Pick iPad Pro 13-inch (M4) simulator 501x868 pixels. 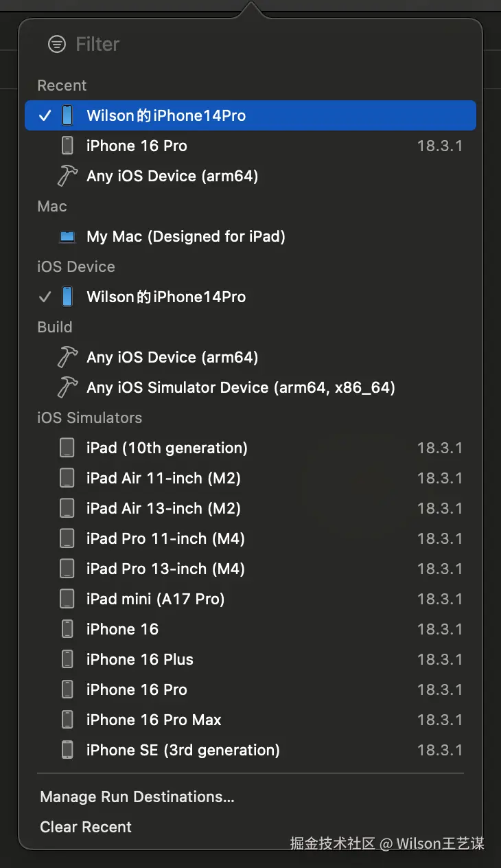(165, 569)
